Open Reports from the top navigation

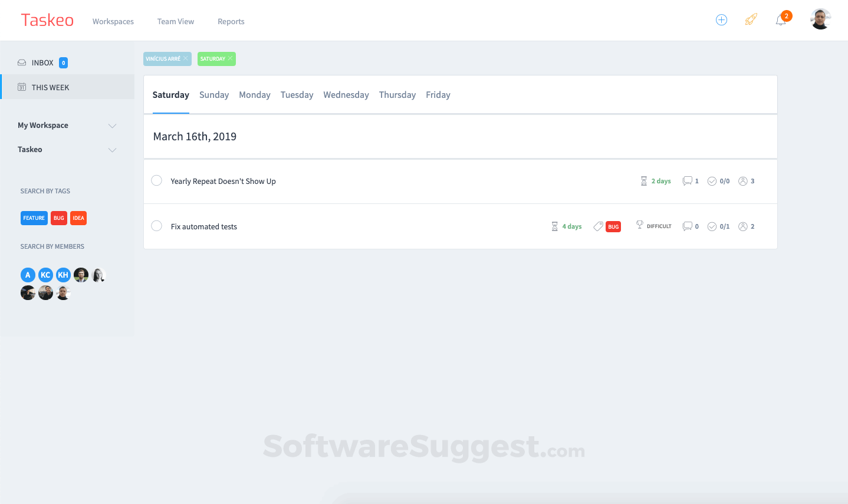click(x=231, y=21)
